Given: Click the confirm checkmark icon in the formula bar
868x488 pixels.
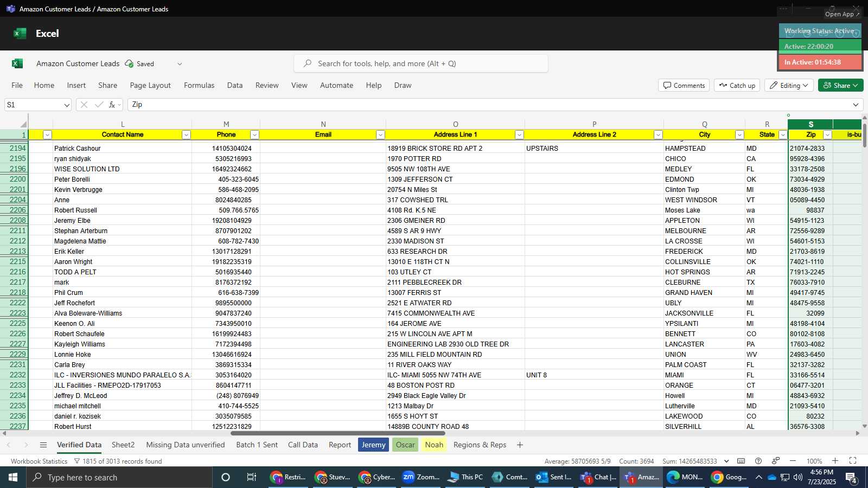Looking at the screenshot, I should coord(99,105).
